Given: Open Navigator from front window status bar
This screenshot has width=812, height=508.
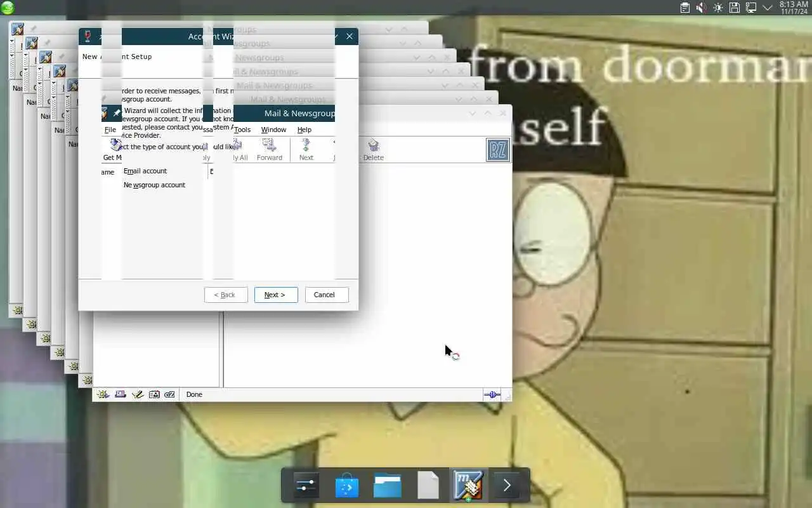Looking at the screenshot, I should (103, 394).
